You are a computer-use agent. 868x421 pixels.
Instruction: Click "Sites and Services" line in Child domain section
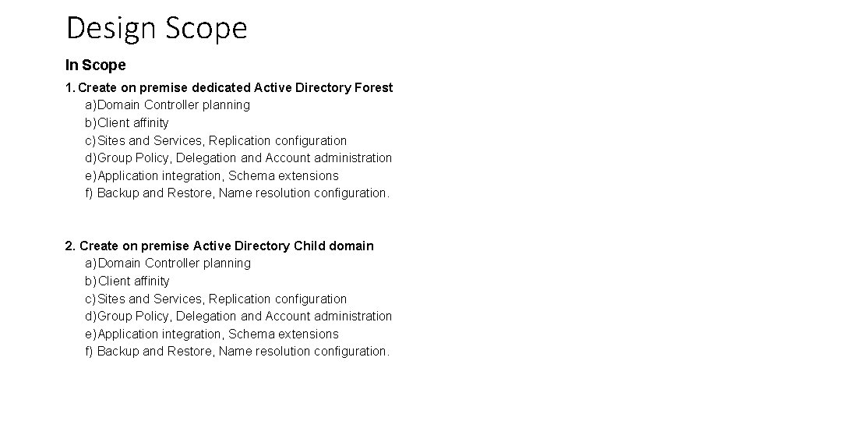coord(222,299)
